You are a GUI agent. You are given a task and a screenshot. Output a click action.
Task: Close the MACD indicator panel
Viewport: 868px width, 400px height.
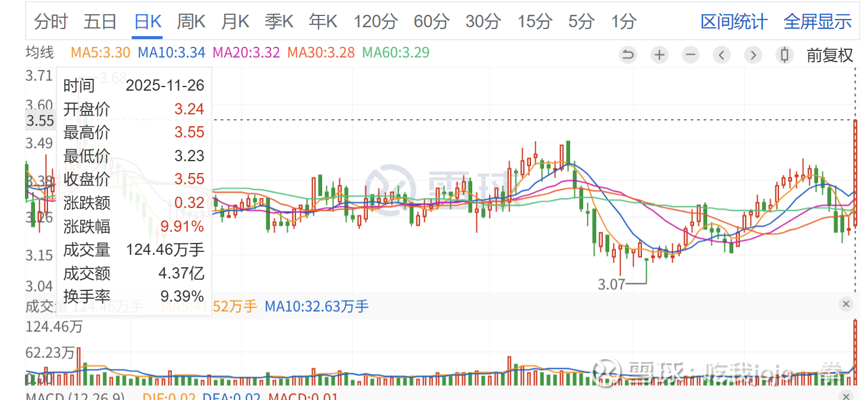846,396
